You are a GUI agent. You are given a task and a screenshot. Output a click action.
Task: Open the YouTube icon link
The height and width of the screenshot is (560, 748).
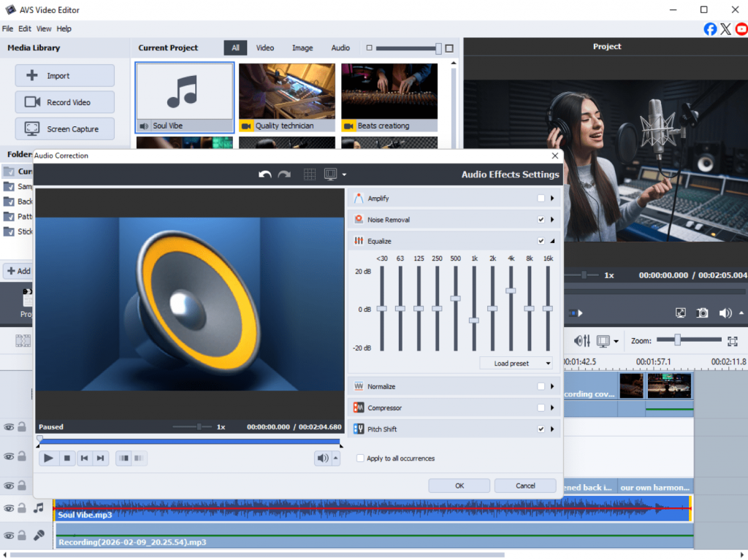(x=741, y=29)
